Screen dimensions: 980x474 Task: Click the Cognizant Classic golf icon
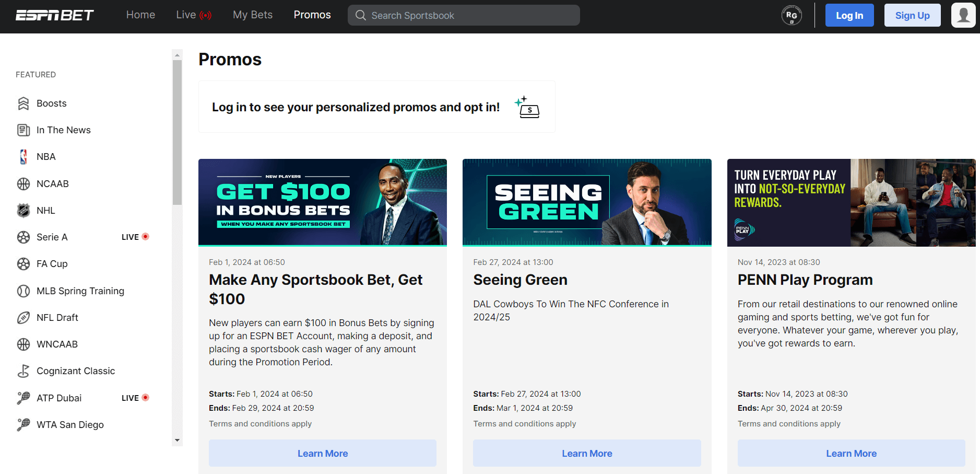pyautogui.click(x=23, y=371)
